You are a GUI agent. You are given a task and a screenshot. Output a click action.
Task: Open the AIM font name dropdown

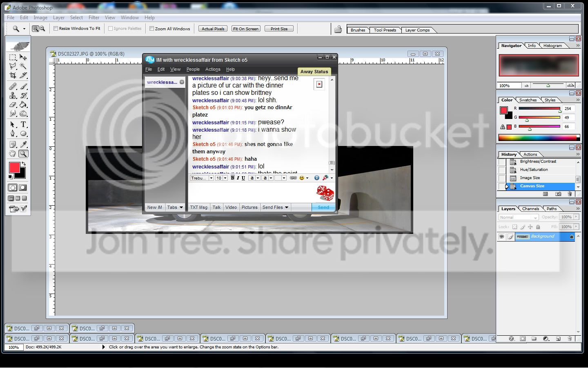pos(211,178)
